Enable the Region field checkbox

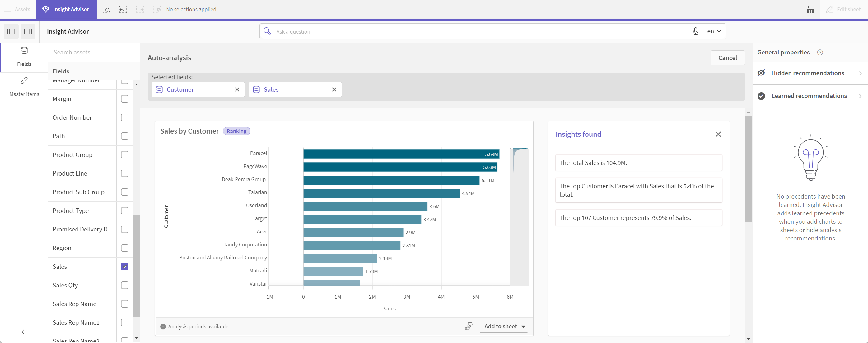click(x=124, y=248)
